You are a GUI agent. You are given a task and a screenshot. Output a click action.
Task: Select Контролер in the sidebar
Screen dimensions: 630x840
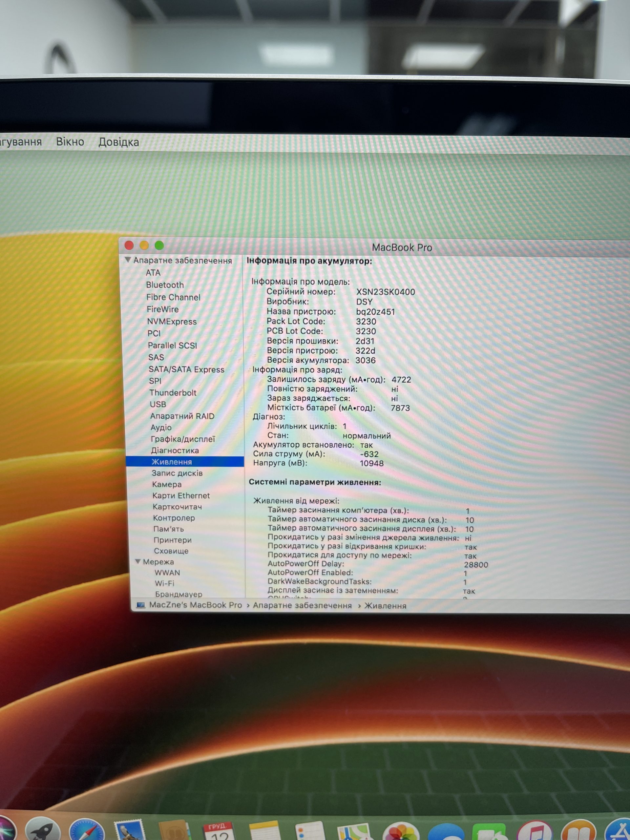click(174, 517)
